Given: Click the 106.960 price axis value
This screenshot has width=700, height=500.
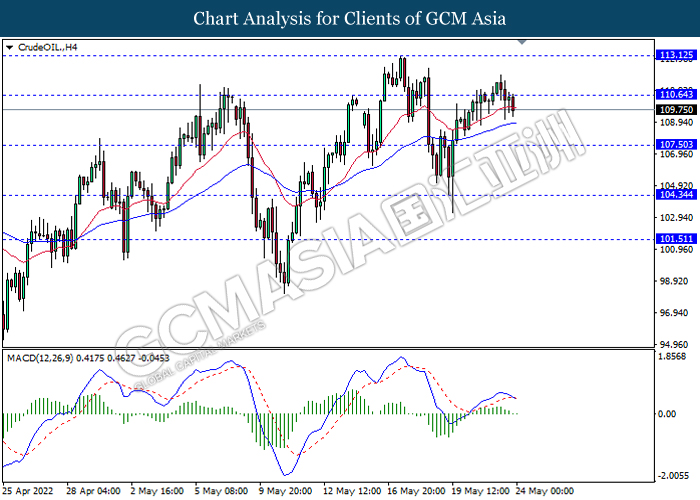Looking at the screenshot, I should (x=676, y=154).
